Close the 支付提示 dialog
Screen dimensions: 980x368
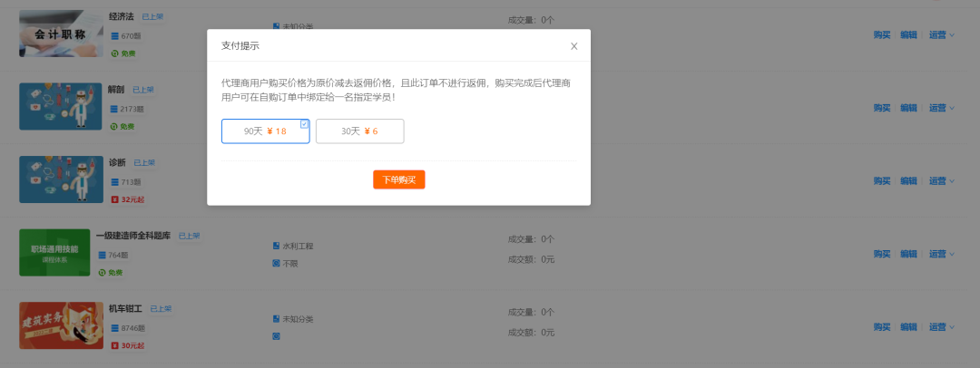573,46
